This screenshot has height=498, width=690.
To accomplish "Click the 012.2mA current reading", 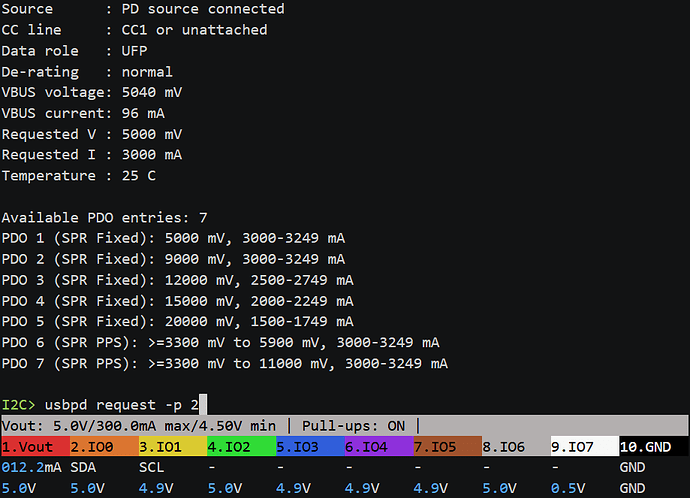I will click(x=30, y=467).
